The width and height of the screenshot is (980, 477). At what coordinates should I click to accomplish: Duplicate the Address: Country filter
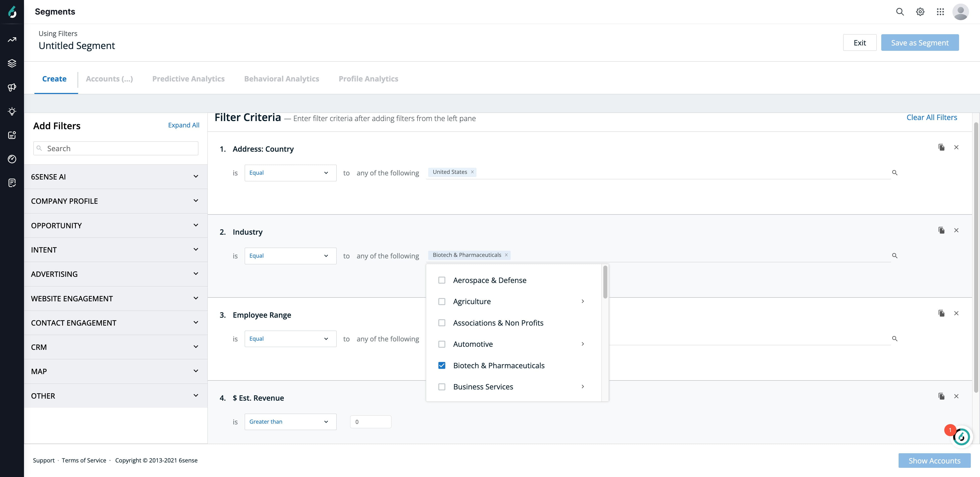(x=941, y=147)
